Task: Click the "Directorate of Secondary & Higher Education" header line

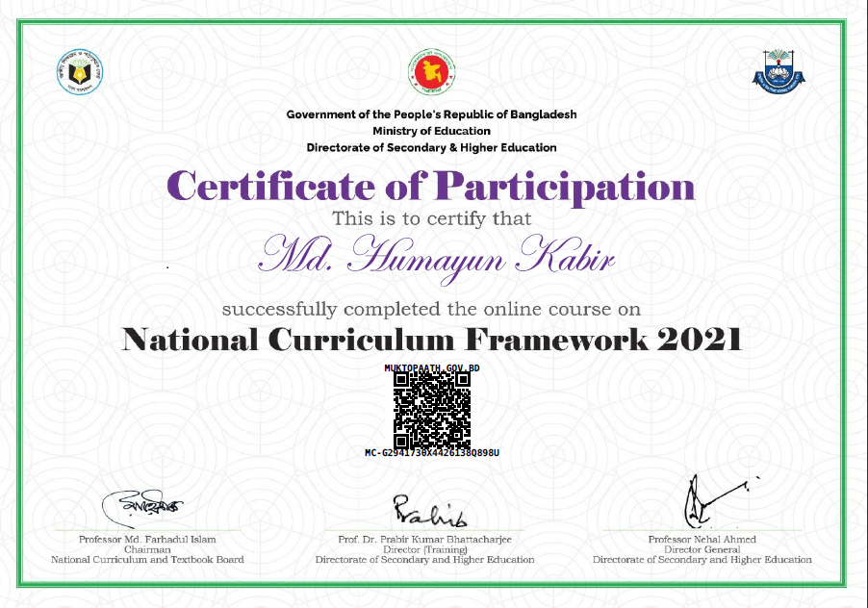Action: pyautogui.click(x=431, y=148)
